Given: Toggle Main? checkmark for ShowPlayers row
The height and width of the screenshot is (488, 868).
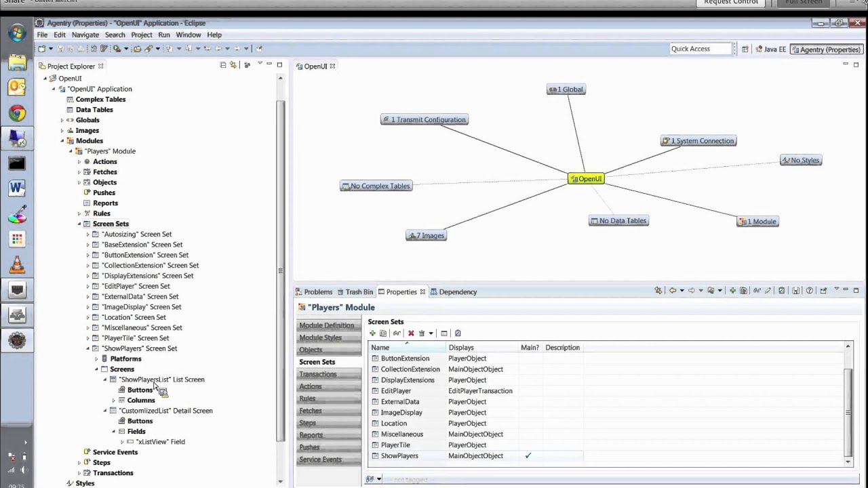Looking at the screenshot, I should click(528, 455).
